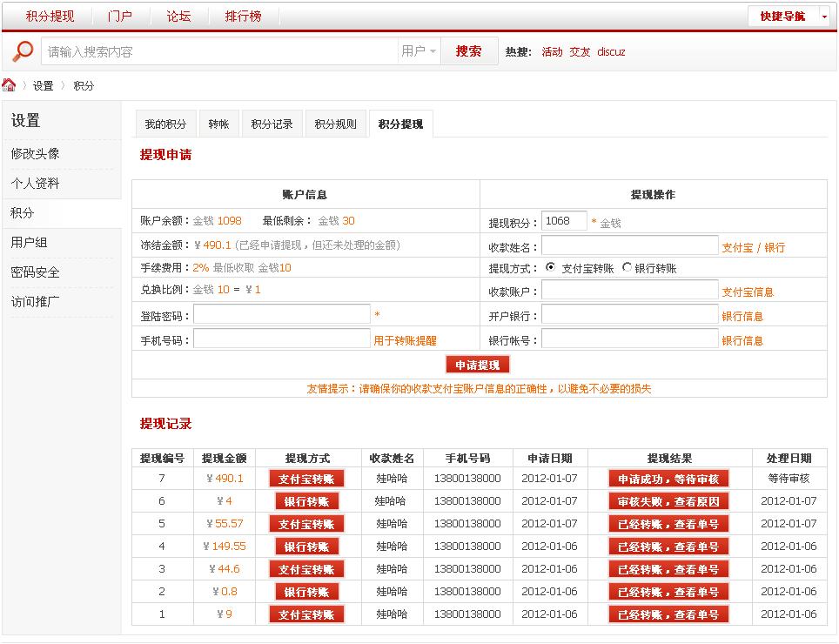The height and width of the screenshot is (644, 839).
Task: Click the home icon in breadcrumb
Action: coord(9,85)
